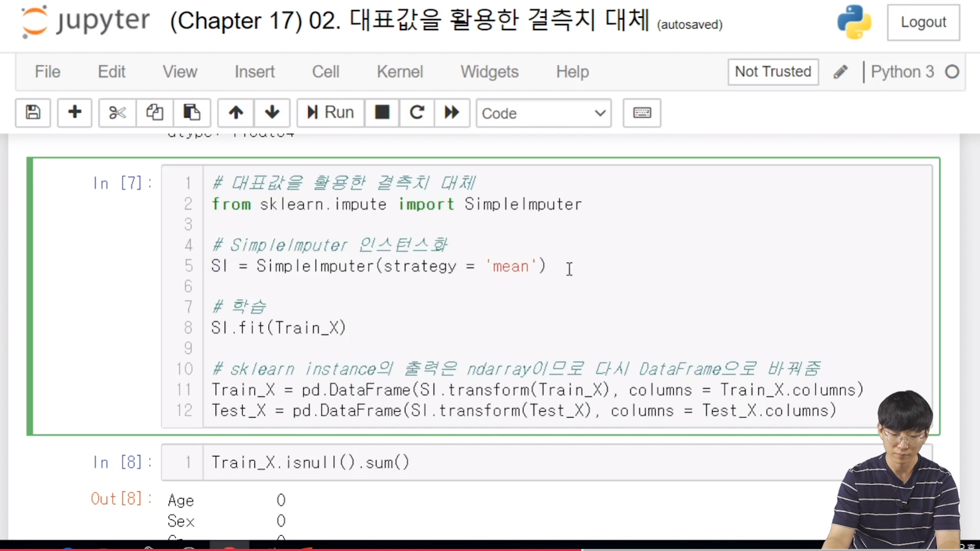Viewport: 980px width, 551px height.
Task: Click the pencil edit-mode indicator icon
Action: tap(840, 72)
